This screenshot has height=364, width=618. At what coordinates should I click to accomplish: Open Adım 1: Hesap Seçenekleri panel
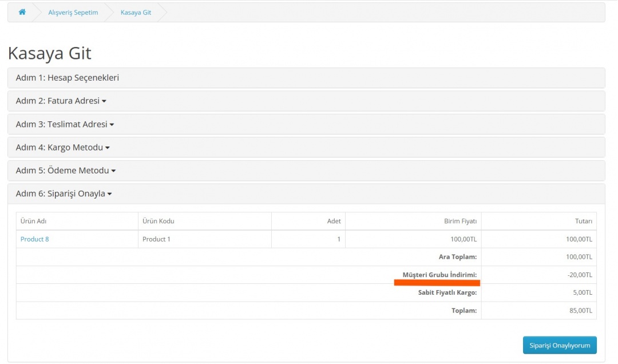(68, 78)
